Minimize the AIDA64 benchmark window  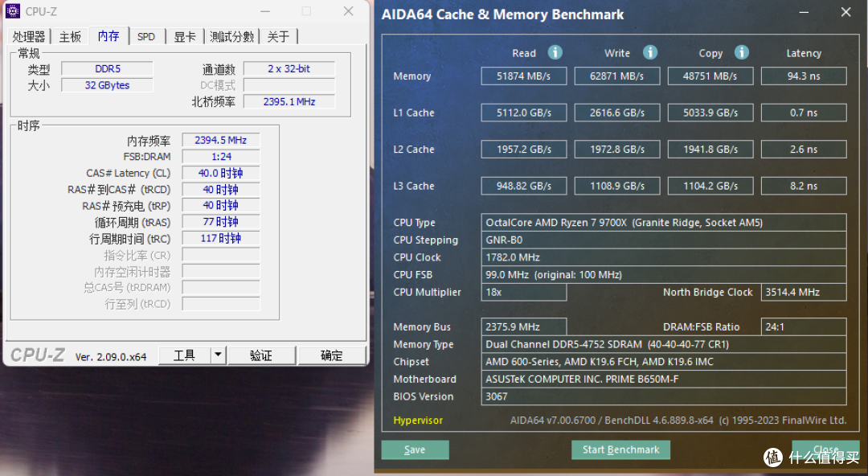(x=803, y=12)
